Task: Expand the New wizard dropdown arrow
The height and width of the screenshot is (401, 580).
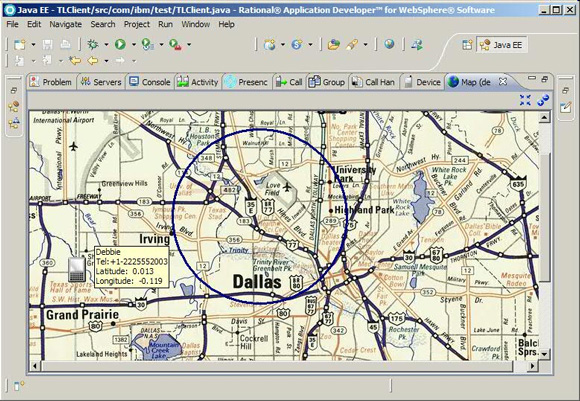Action: click(x=33, y=45)
